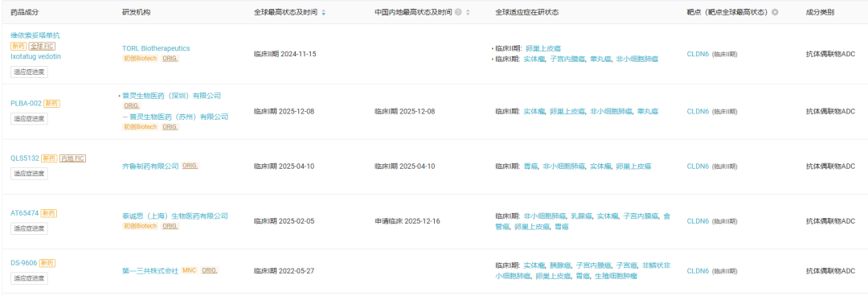Click the MNC tag beside 第一三共株式会社
Image resolution: width=868 pixels, height=296 pixels.
(x=189, y=270)
